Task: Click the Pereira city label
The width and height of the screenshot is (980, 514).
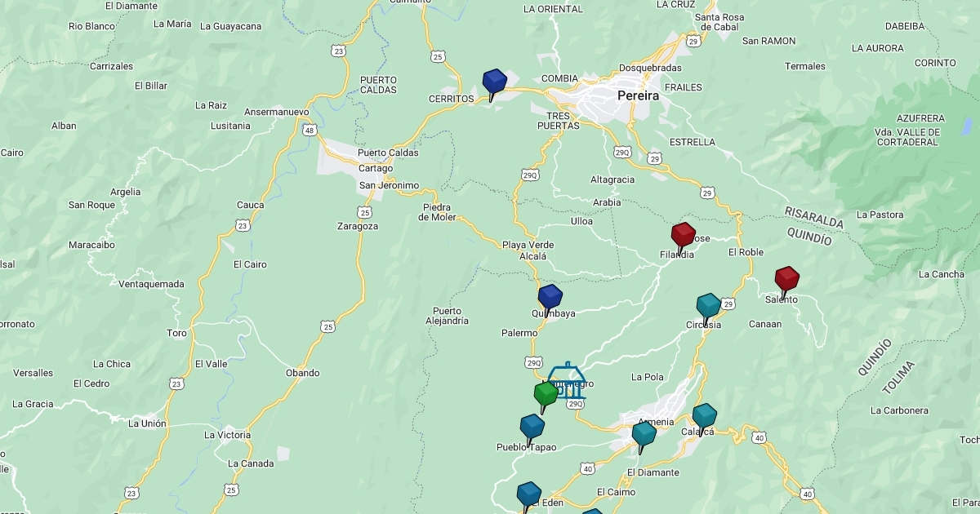Action: 638,95
